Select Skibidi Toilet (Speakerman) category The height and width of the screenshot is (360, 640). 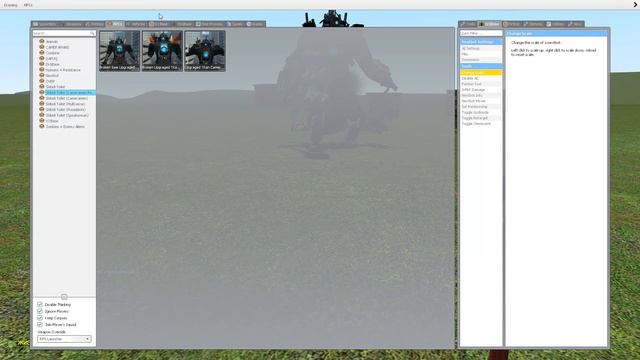point(67,115)
